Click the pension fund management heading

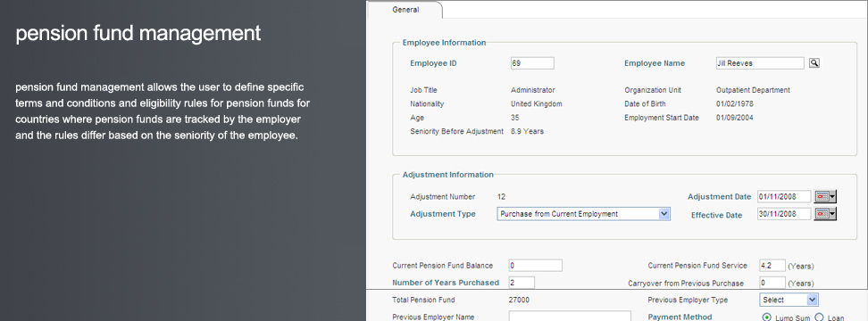138,33
